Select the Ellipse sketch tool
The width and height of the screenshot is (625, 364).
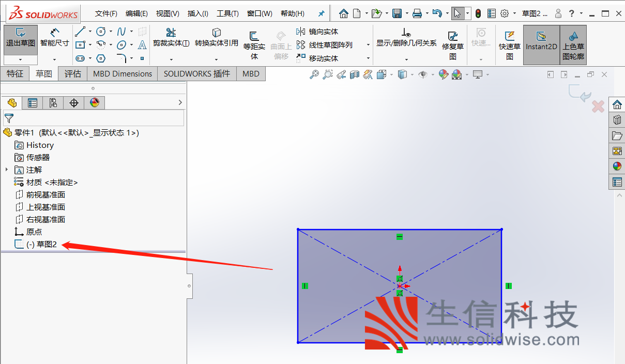pos(121,45)
